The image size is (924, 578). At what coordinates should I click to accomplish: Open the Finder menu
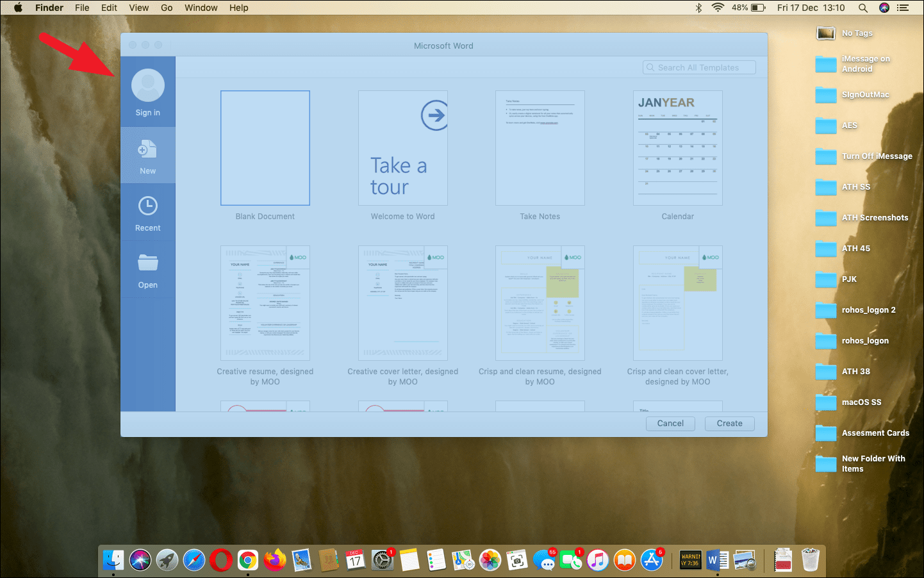pos(49,8)
